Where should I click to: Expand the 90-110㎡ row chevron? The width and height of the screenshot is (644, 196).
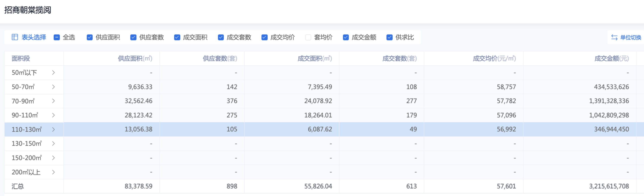click(53, 115)
